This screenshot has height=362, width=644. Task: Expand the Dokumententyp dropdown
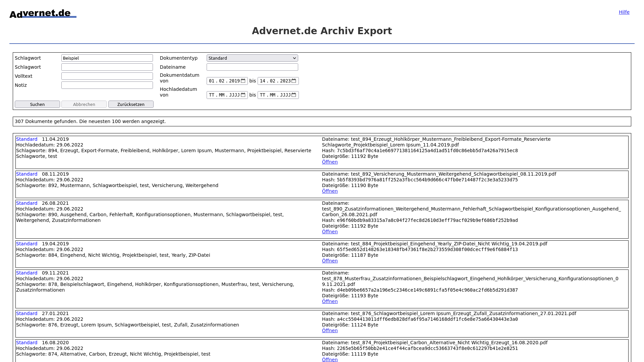(x=252, y=58)
